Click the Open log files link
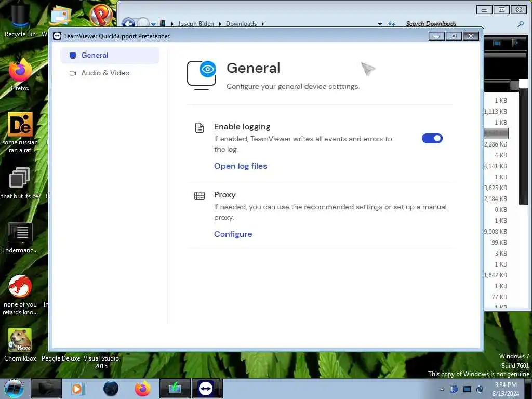The height and width of the screenshot is (399, 532). (x=240, y=166)
